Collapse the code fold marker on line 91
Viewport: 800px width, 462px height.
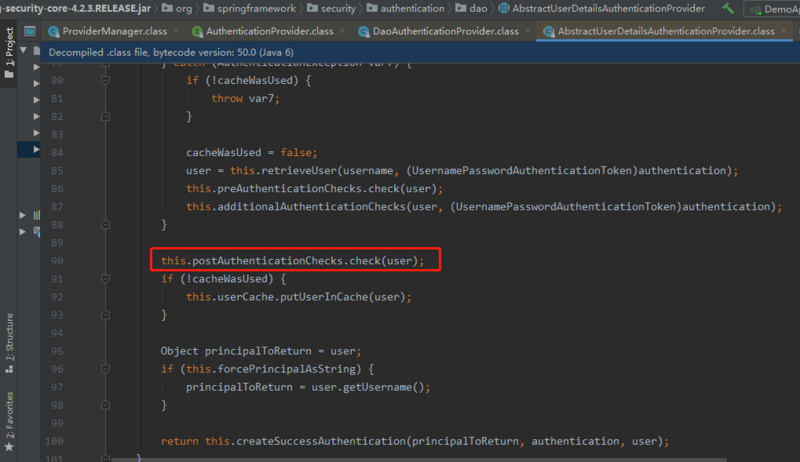tap(105, 278)
